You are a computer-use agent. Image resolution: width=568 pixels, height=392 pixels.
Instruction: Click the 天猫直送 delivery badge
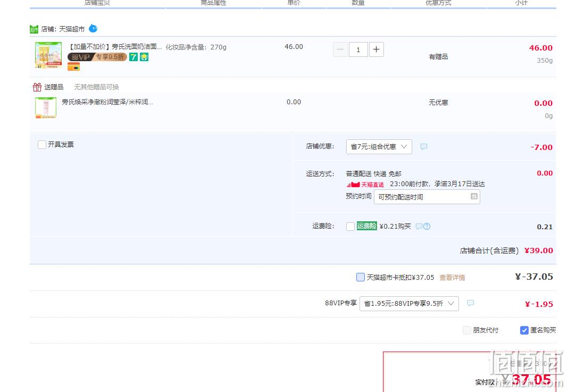[365, 185]
